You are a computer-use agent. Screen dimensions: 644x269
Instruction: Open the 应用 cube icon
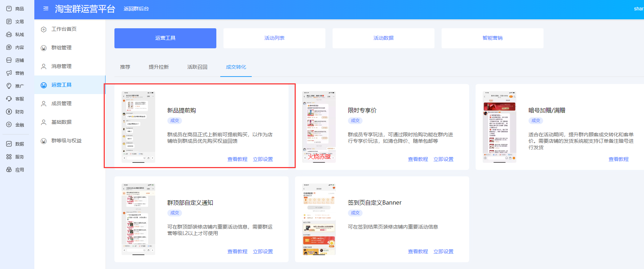coord(9,170)
